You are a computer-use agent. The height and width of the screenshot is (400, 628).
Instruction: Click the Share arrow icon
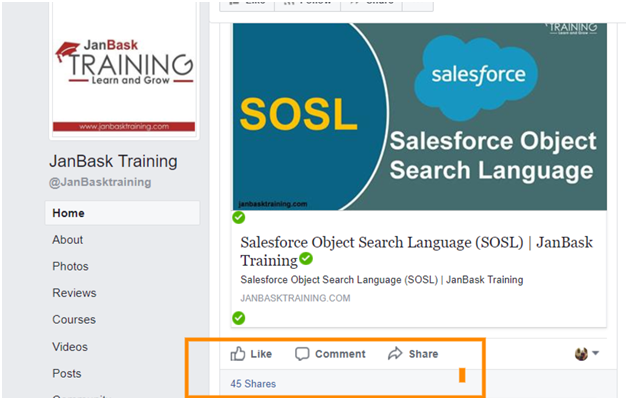click(395, 354)
